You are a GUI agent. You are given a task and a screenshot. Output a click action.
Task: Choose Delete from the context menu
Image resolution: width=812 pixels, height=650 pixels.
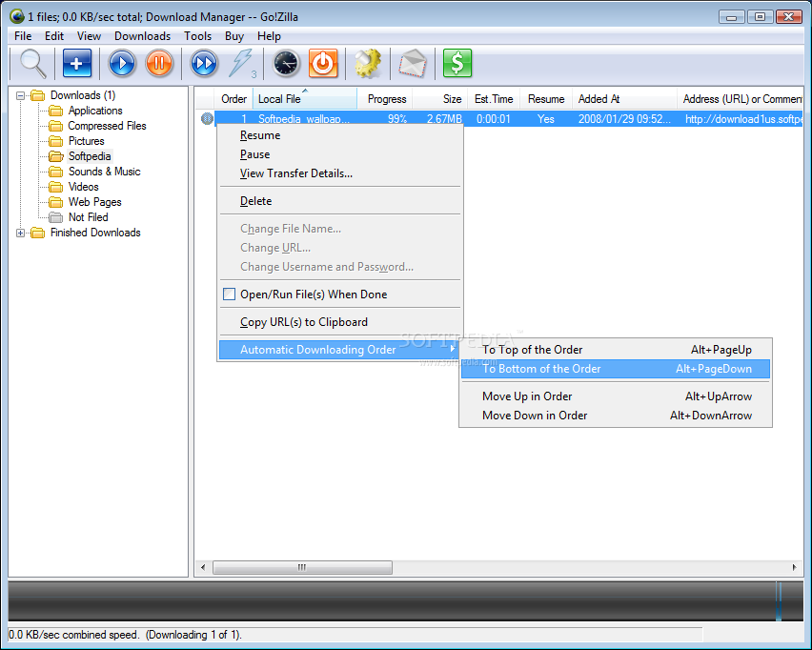[339, 201]
